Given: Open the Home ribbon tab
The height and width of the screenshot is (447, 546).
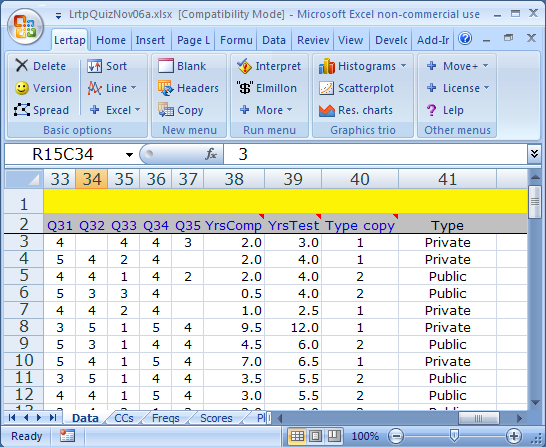Looking at the screenshot, I should (x=111, y=40).
